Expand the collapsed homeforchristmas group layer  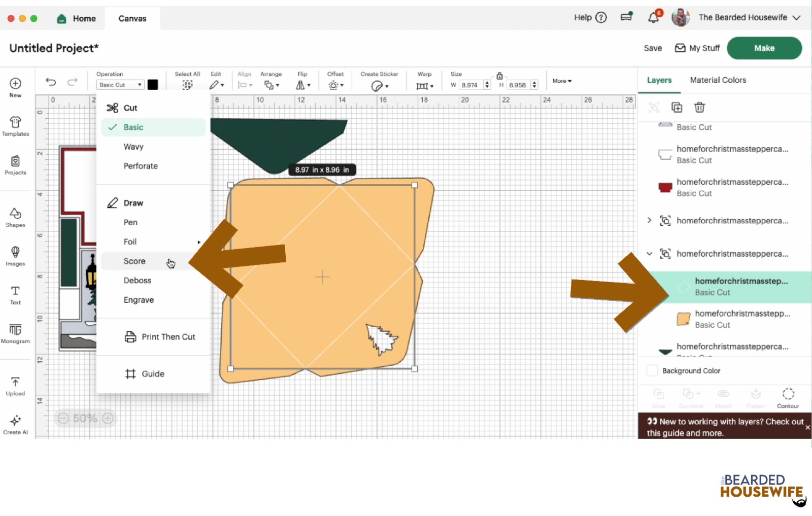(649, 221)
